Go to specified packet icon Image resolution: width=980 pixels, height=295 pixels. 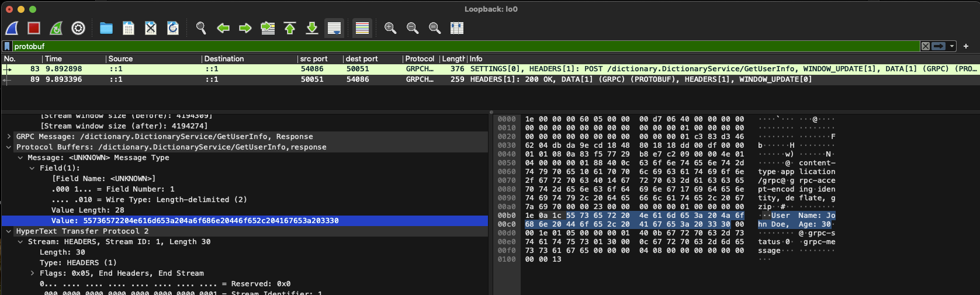pyautogui.click(x=268, y=28)
